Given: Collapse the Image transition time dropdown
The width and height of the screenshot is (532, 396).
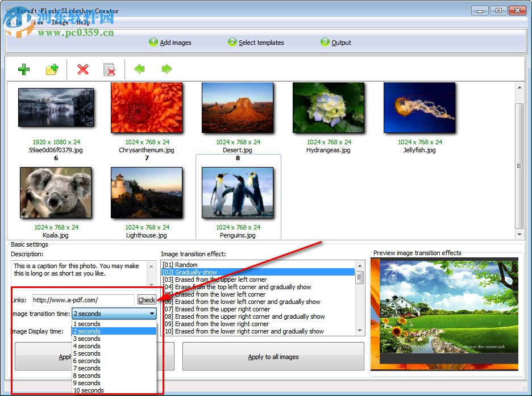Looking at the screenshot, I should [152, 314].
